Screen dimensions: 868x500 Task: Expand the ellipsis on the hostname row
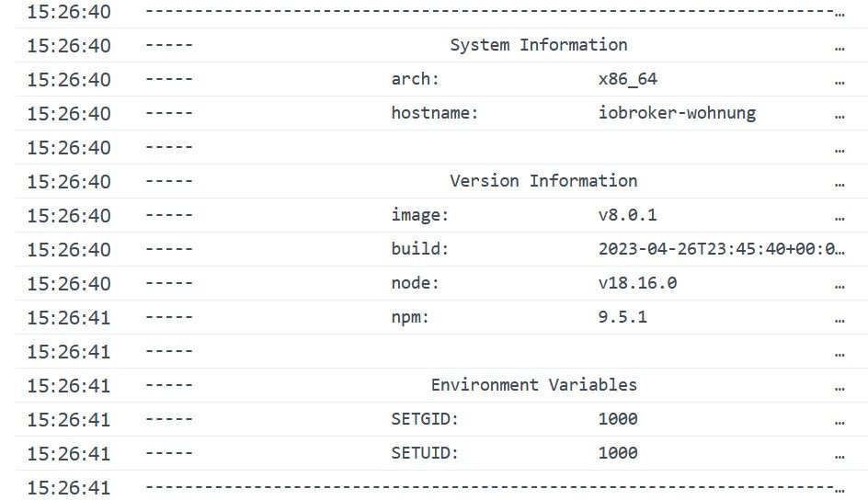coord(839,115)
